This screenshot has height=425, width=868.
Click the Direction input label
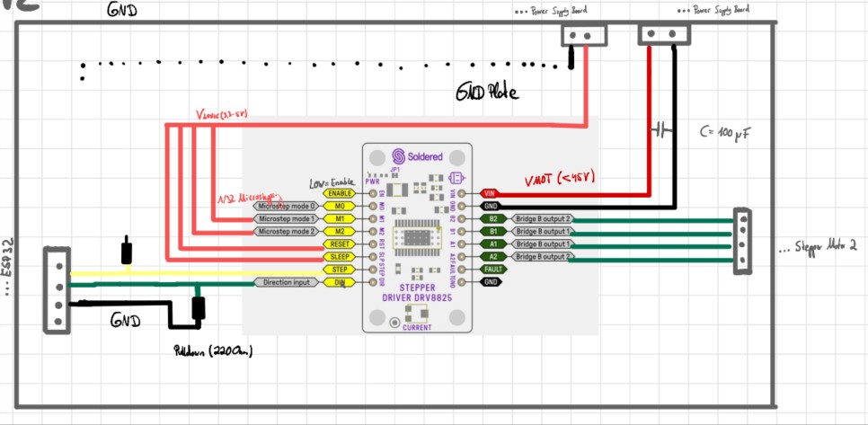pyautogui.click(x=287, y=282)
